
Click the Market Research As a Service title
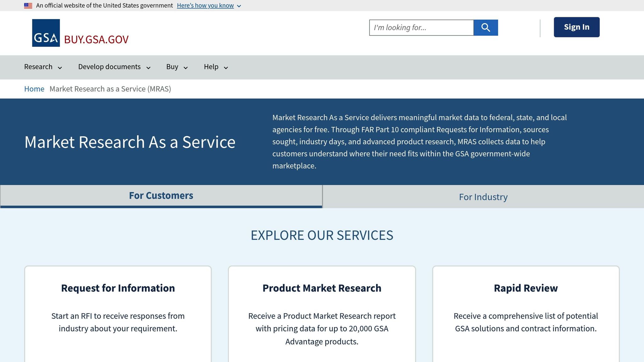tap(130, 142)
